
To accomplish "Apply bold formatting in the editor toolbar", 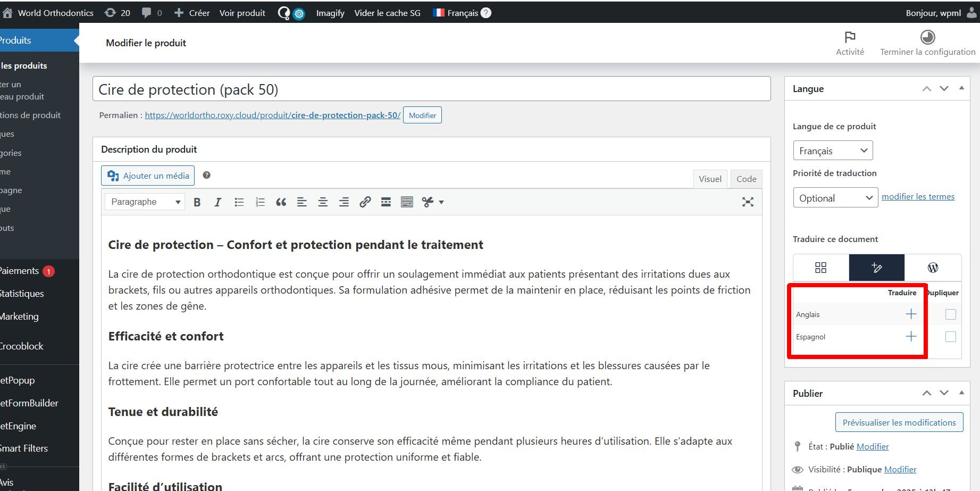I will coord(197,202).
